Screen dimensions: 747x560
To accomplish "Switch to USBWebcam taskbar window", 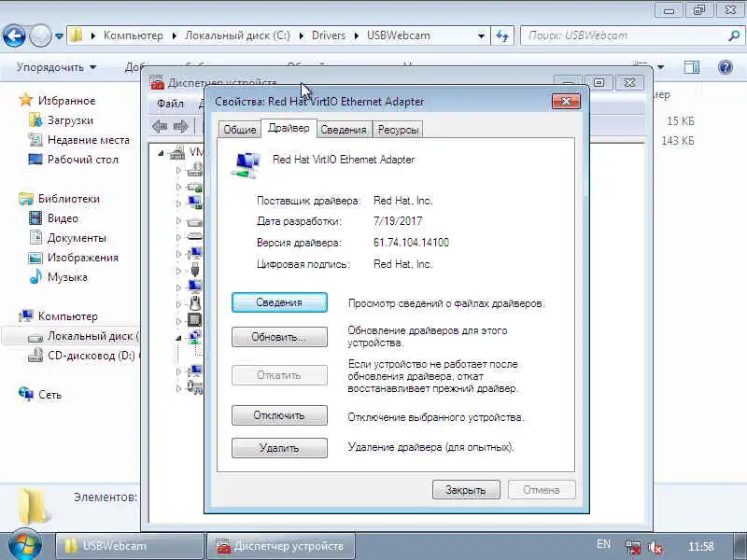I will coord(130,546).
